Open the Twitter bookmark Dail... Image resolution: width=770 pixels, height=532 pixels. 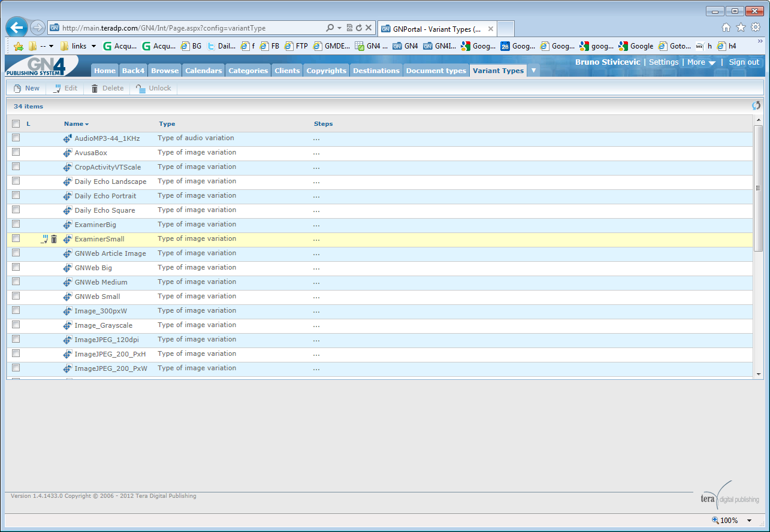221,46
